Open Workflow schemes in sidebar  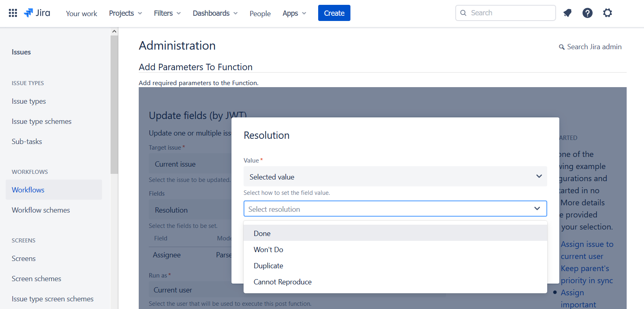(x=41, y=210)
